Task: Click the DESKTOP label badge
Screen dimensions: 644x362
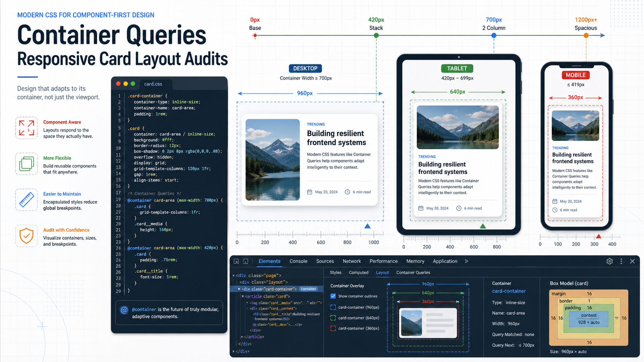Action: 305,68
